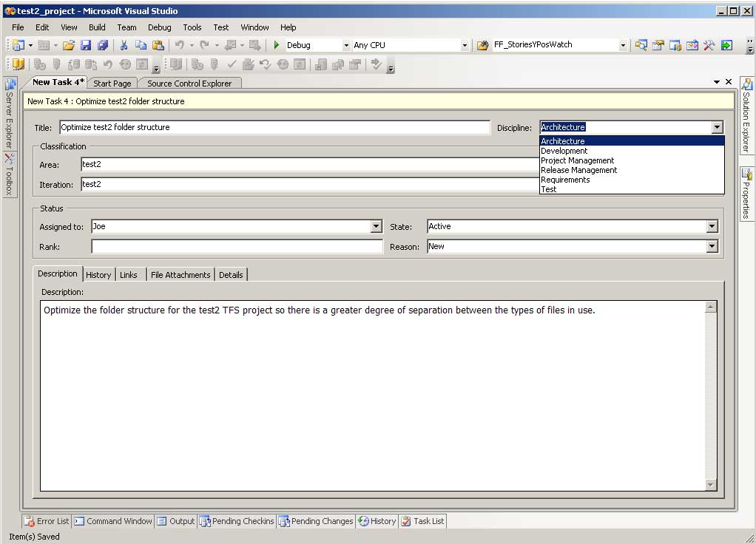Click the Title input field

click(x=274, y=127)
